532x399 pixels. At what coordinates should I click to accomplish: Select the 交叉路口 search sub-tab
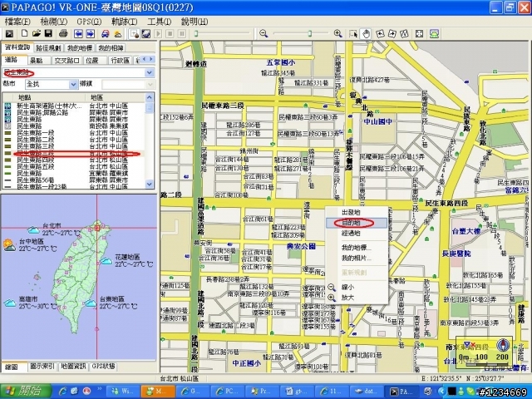(66, 60)
